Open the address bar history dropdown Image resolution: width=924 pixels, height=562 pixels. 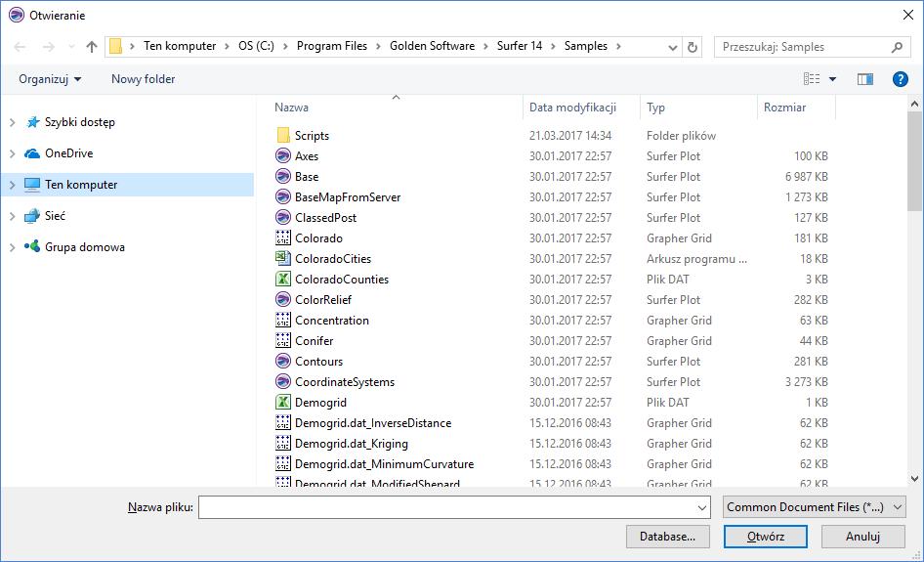tap(672, 47)
